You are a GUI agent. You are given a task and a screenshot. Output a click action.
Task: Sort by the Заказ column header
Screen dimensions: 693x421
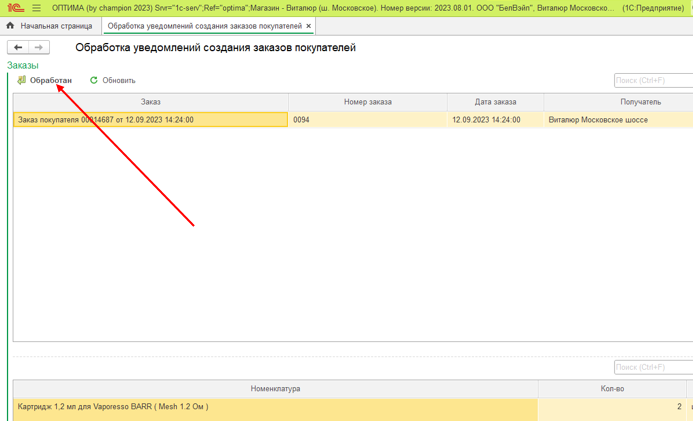(150, 102)
